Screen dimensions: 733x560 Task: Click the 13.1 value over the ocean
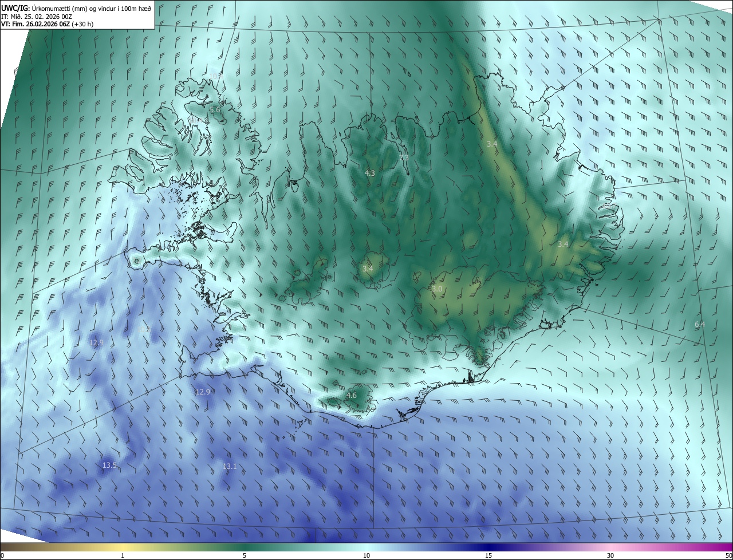(x=230, y=466)
